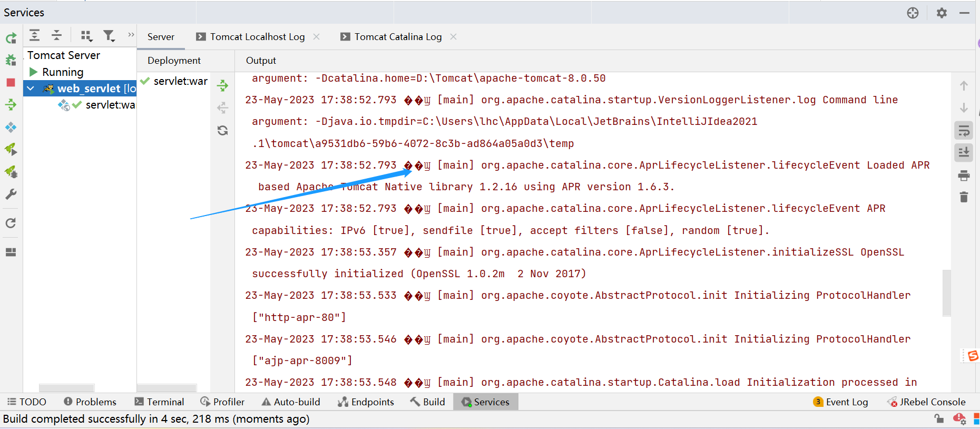
Task: Toggle the Services tool window button
Action: tap(486, 402)
